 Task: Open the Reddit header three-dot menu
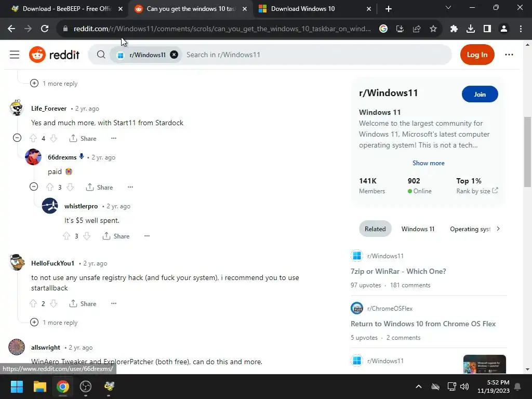click(509, 55)
